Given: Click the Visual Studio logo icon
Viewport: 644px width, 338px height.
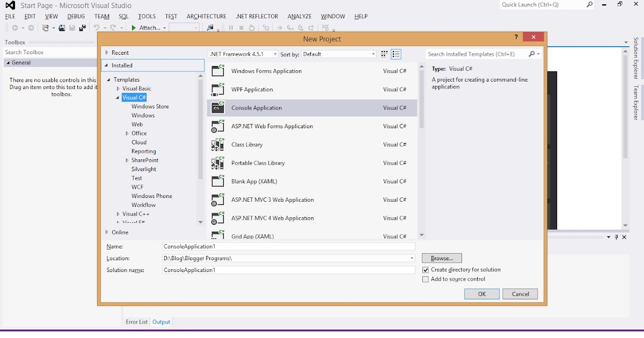Looking at the screenshot, I should 10,6.
